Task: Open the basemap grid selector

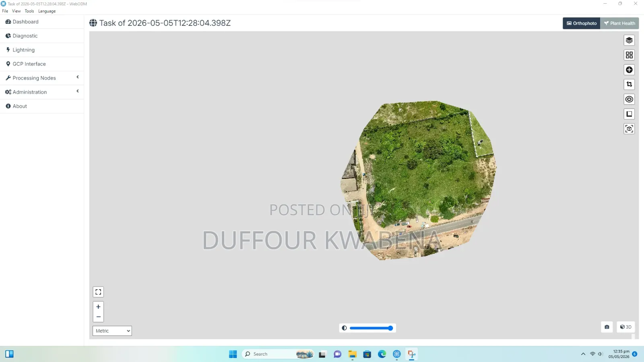Action: 629,55
